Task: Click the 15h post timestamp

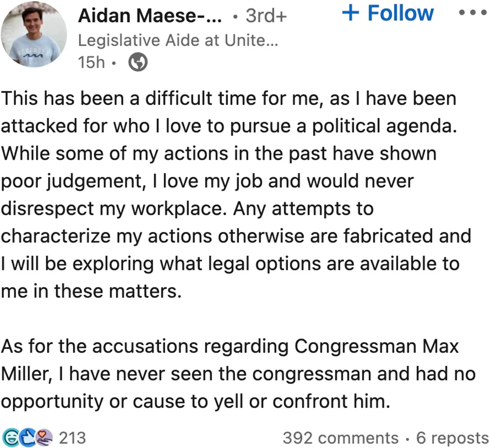Action: pos(91,63)
